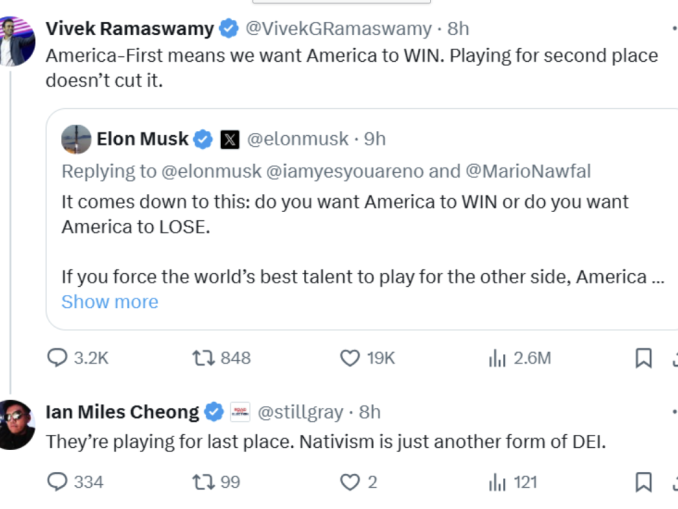Open Elon Musk's avatar in quoted tweet
This screenshot has height=509, width=678.
tap(76, 139)
